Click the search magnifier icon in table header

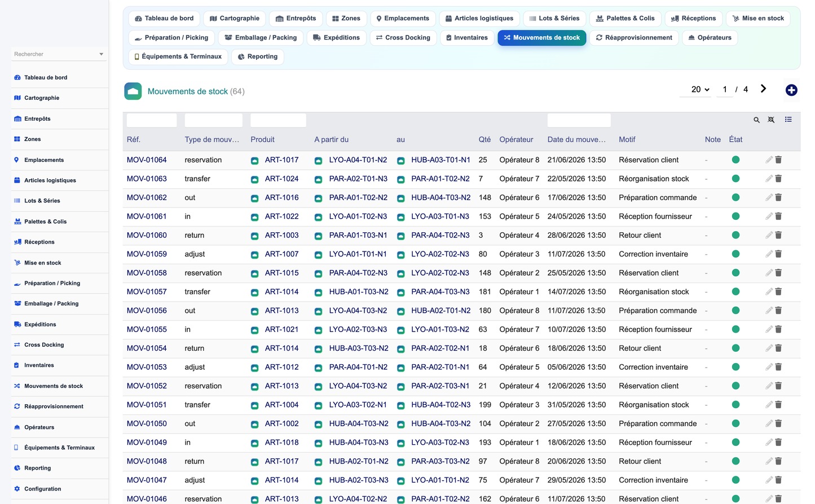pos(756,120)
